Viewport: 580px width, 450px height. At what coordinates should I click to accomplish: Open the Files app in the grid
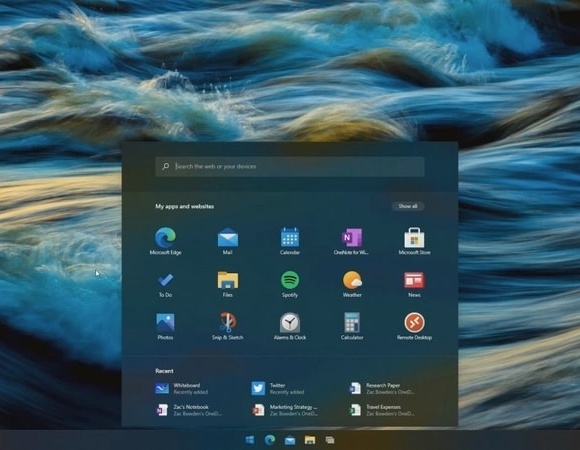(227, 284)
